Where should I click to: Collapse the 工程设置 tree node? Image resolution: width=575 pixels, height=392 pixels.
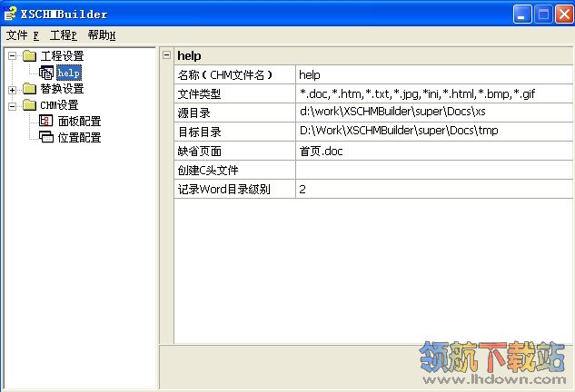point(13,56)
